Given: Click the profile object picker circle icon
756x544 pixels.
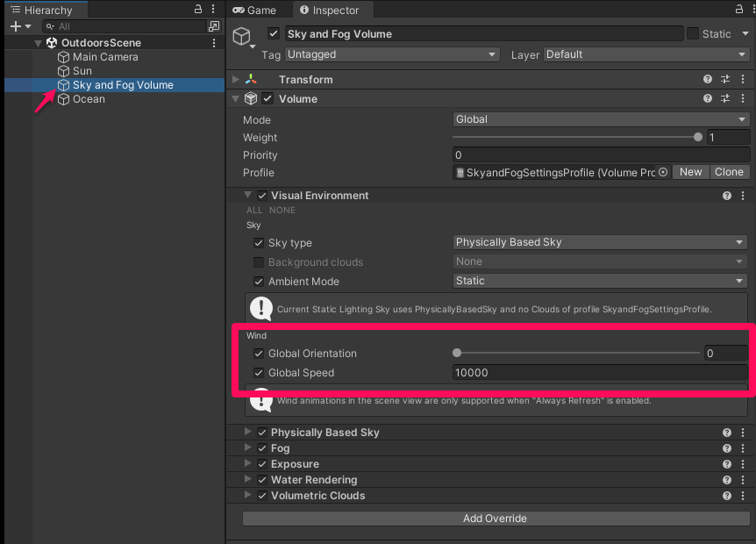Looking at the screenshot, I should (664, 172).
